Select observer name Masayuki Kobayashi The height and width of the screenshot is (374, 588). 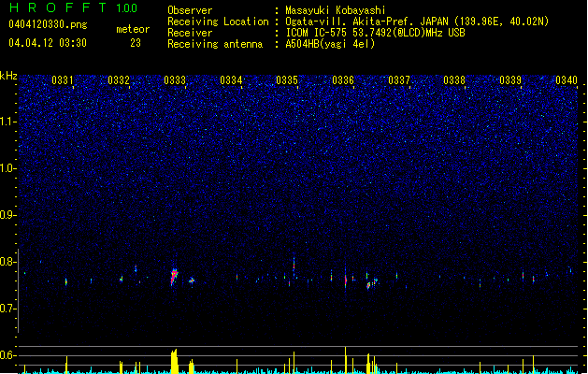point(336,10)
